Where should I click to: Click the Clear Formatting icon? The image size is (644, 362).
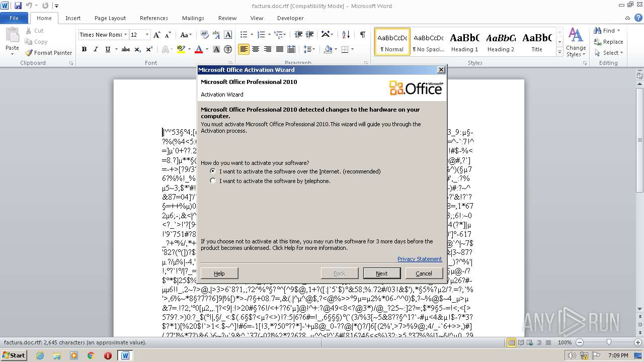(205, 35)
